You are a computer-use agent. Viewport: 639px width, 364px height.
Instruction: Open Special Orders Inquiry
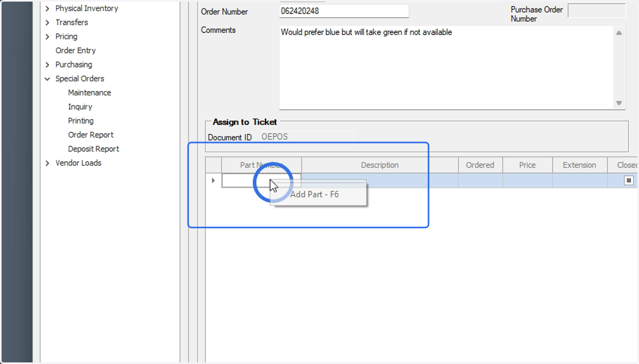click(x=80, y=107)
